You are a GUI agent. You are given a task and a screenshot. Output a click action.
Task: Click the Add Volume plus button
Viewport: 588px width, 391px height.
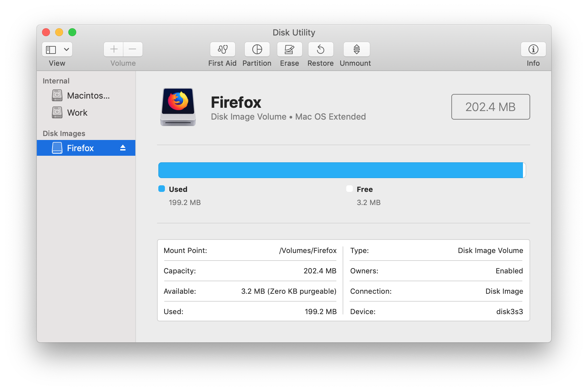pyautogui.click(x=114, y=49)
